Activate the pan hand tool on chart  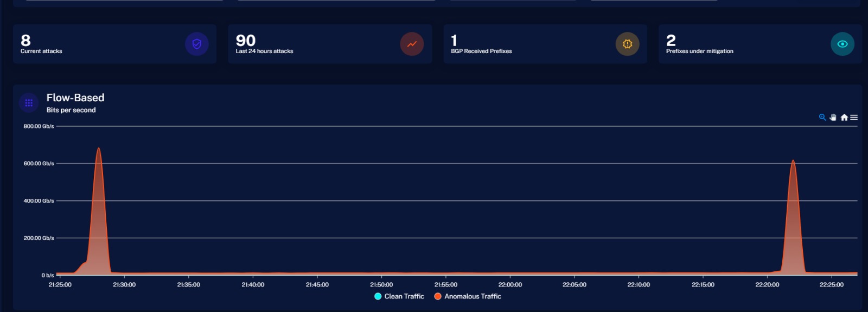tap(833, 117)
